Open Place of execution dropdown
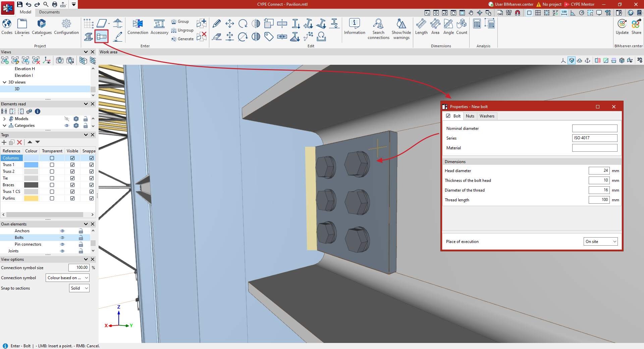Screen dimensions: 644x349 pyautogui.click(x=601, y=242)
